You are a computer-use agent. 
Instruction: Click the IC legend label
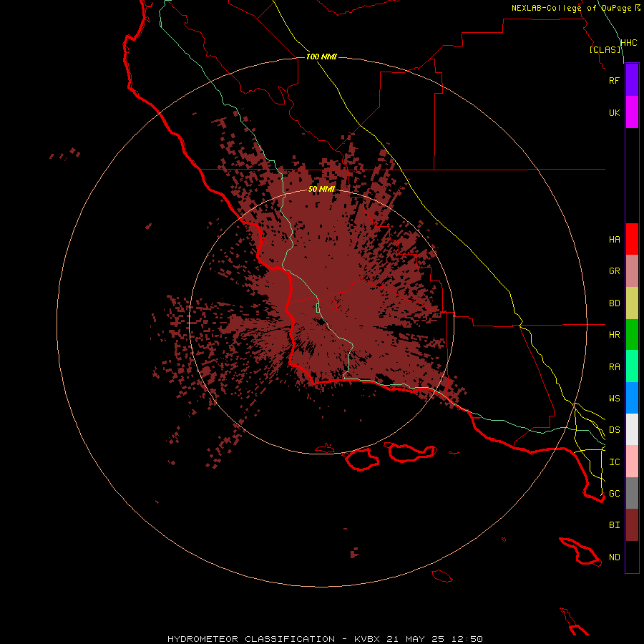pyautogui.click(x=614, y=462)
